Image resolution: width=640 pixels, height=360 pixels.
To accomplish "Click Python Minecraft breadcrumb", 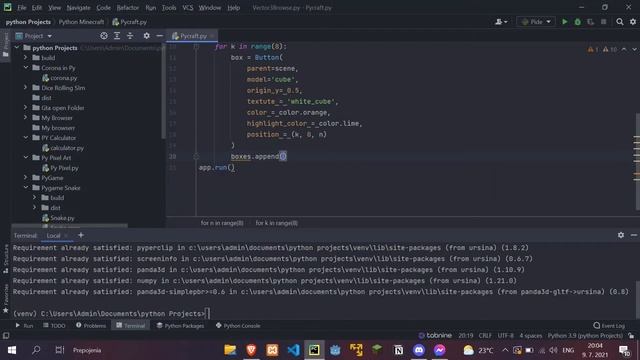I will pyautogui.click(x=81, y=22).
